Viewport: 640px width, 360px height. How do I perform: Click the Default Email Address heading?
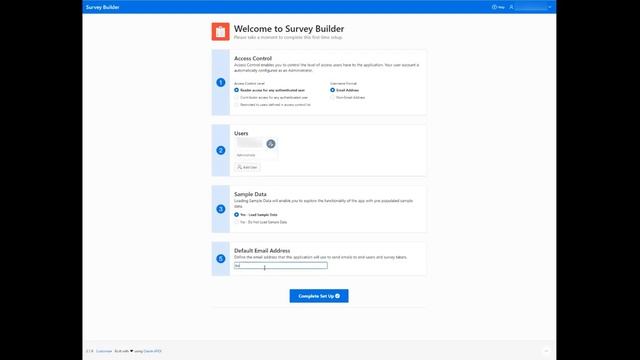pyautogui.click(x=262, y=251)
